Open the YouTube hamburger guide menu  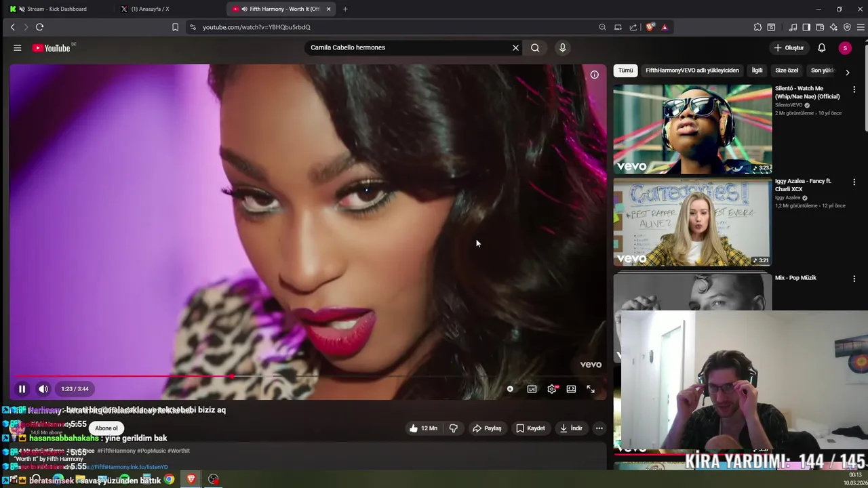[18, 47]
